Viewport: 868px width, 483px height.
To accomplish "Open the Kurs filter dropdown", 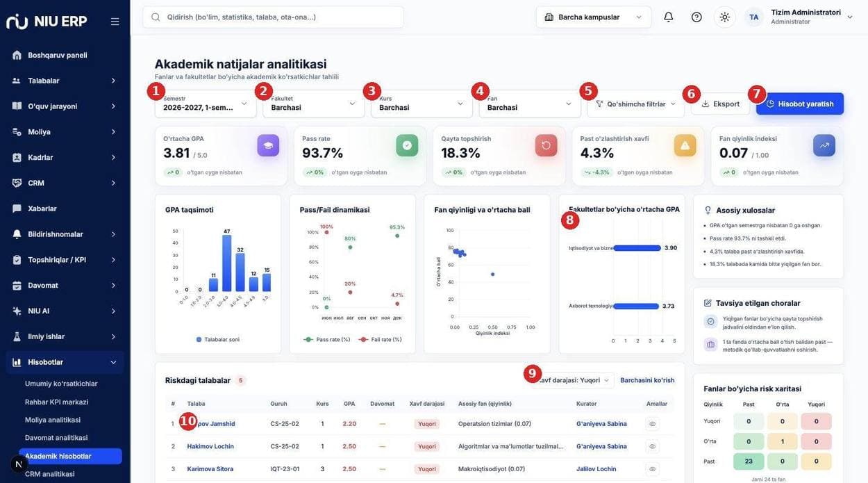I will (422, 104).
